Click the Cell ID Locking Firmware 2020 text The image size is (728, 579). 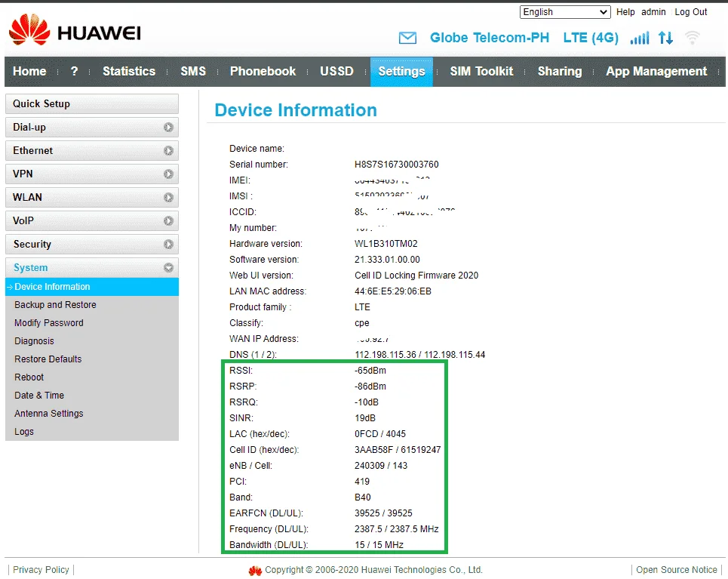click(416, 275)
